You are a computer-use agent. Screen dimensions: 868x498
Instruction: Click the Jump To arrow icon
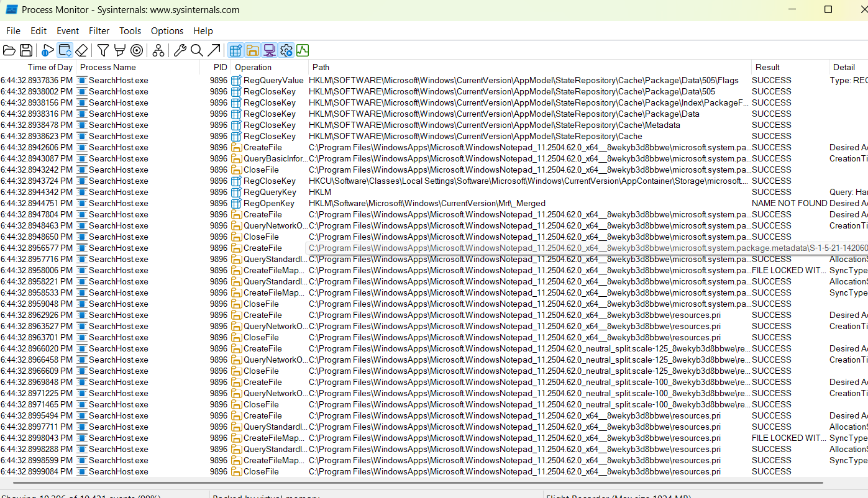213,50
